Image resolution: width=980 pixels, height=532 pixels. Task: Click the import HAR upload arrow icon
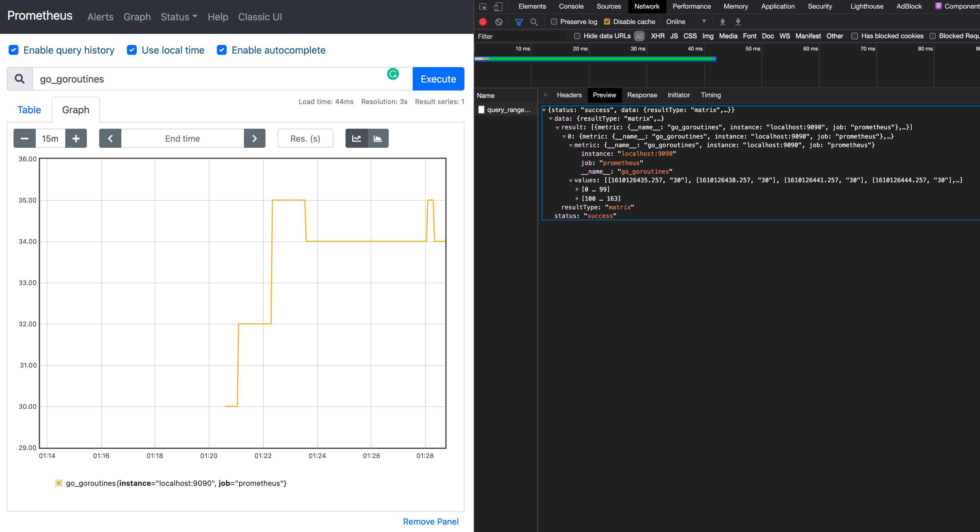tap(723, 22)
